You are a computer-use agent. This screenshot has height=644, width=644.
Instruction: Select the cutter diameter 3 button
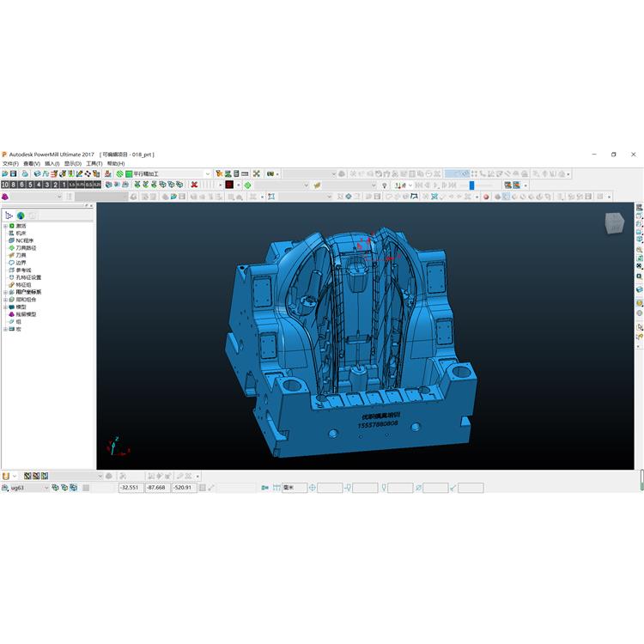pos(47,185)
